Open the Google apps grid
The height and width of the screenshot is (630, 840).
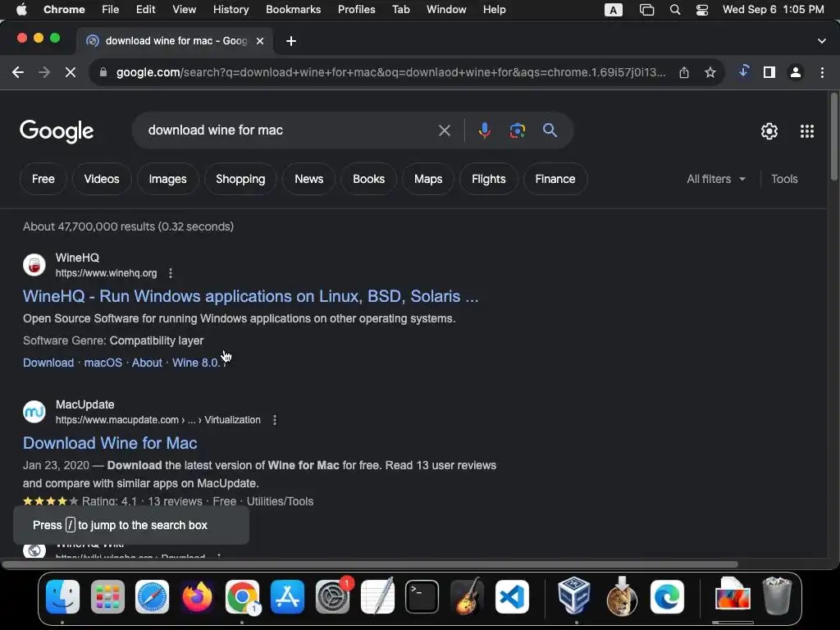[807, 131]
